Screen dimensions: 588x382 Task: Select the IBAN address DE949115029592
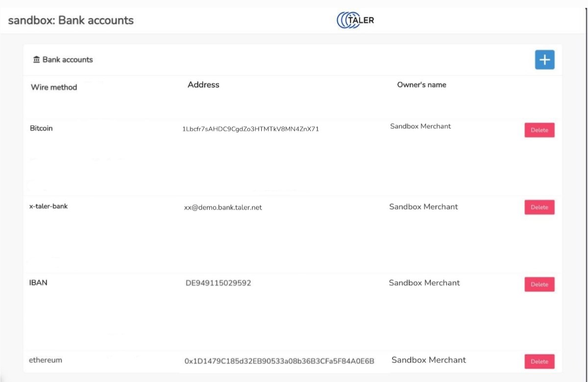coord(218,283)
